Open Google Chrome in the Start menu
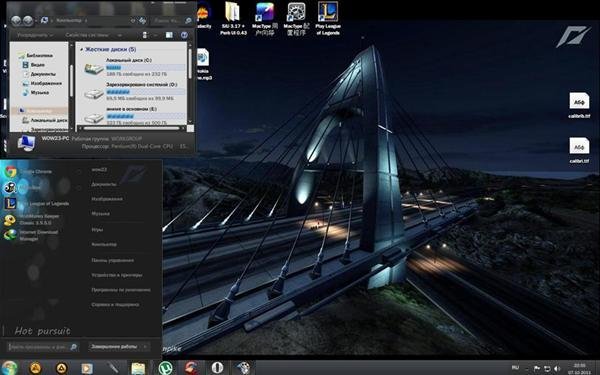Image resolution: width=600 pixels, height=375 pixels. pos(29,172)
